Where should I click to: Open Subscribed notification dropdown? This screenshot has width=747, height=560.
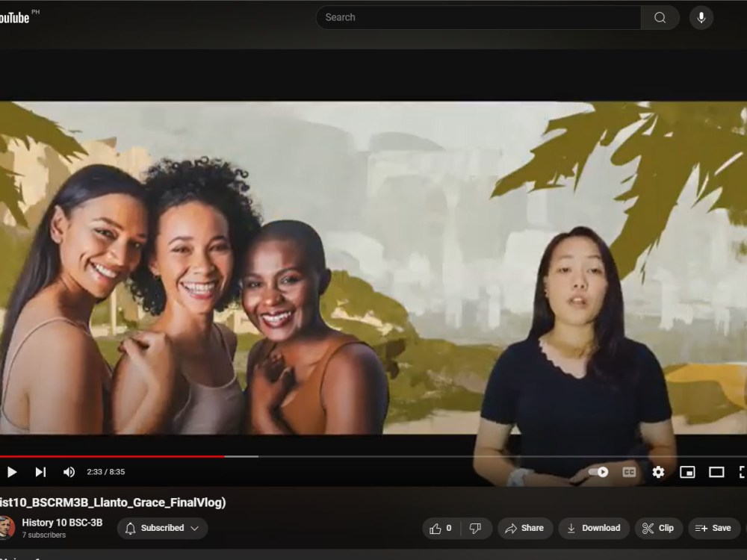click(162, 528)
